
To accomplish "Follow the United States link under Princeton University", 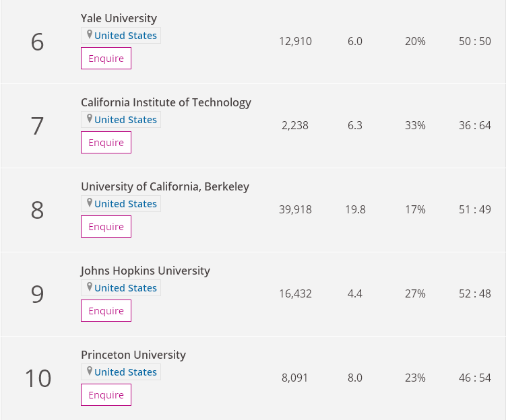I will click(x=125, y=372).
